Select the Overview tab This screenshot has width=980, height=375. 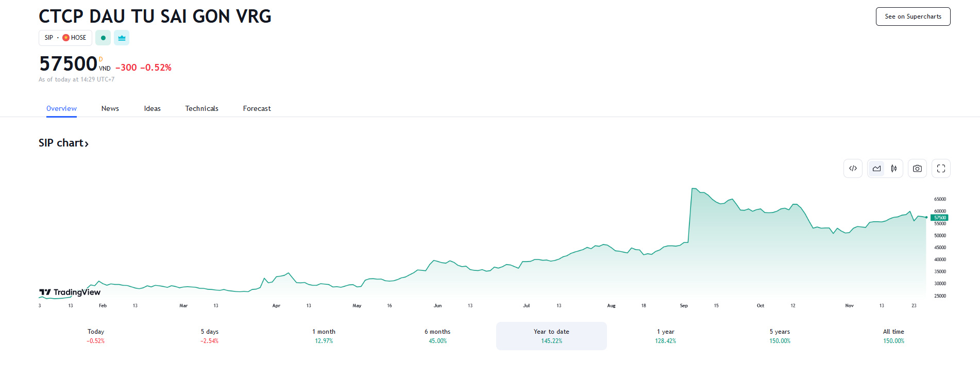click(x=61, y=108)
